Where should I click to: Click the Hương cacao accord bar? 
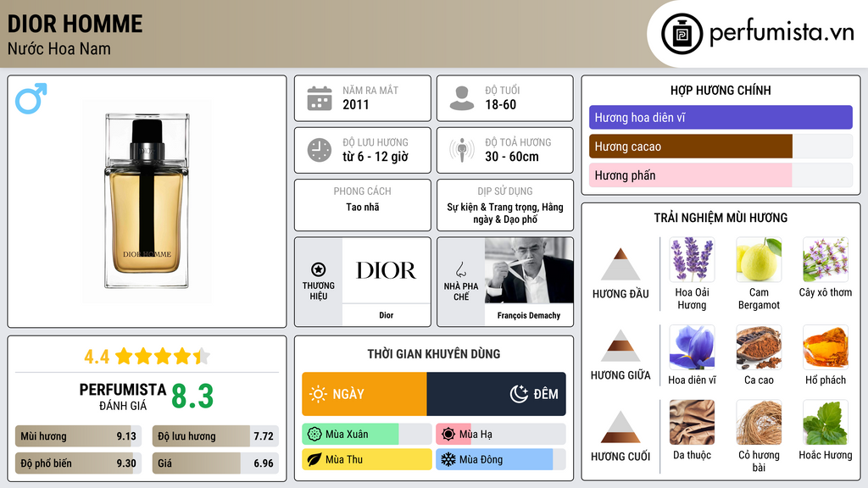point(721,147)
